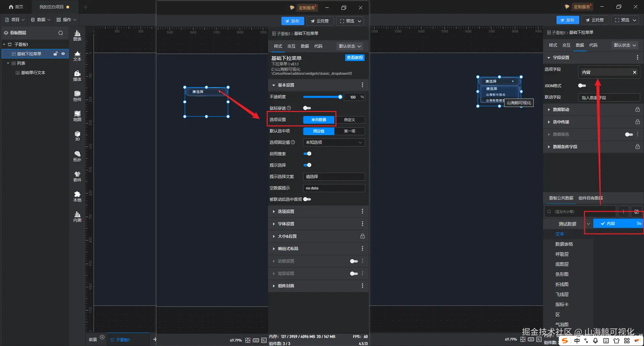The image size is (644, 346).
Task: Switch to 代码 tab in middle panel
Action: tap(318, 46)
